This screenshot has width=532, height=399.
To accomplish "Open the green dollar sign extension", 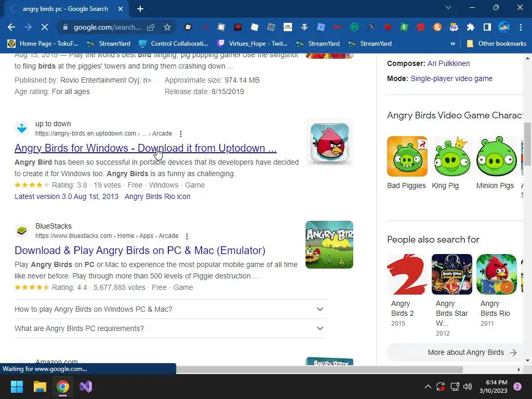I will [404, 27].
